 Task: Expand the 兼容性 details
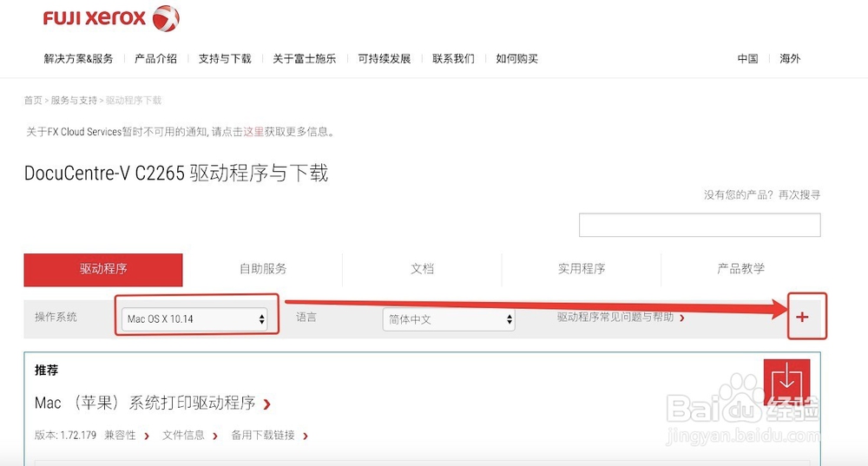pos(127,436)
